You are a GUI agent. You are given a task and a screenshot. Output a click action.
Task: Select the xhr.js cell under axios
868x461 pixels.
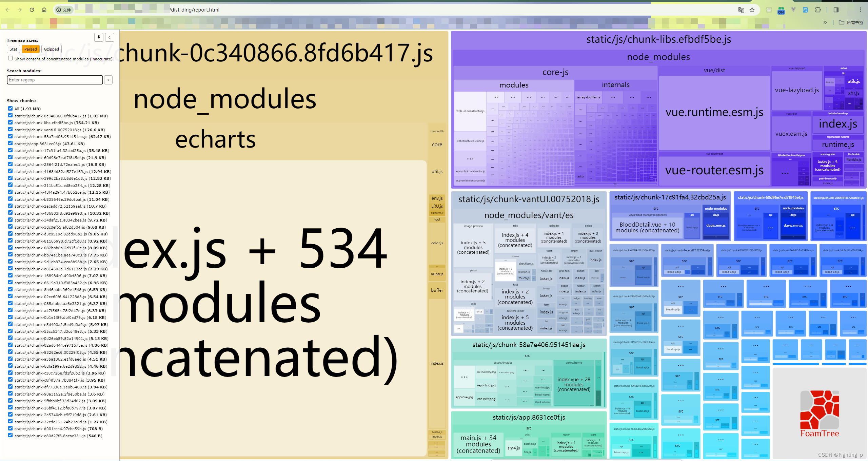point(853,93)
